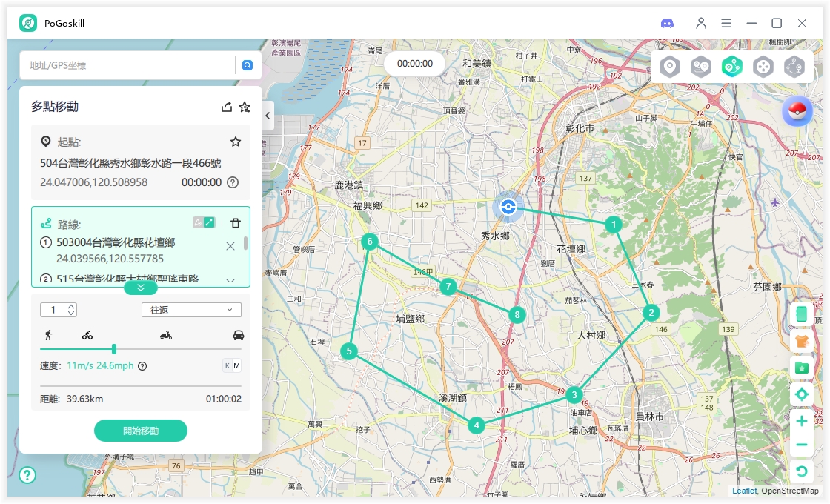830x504 pixels.
Task: Click waypoint marker 8 on the map
Action: pyautogui.click(x=517, y=315)
